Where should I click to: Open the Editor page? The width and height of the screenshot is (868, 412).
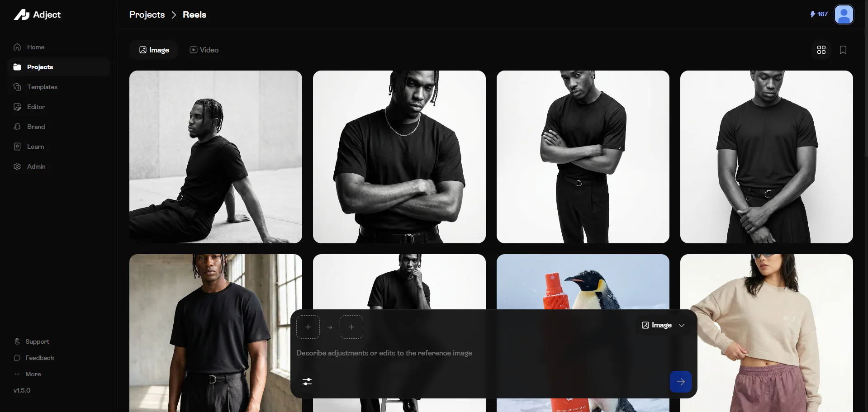point(59,107)
